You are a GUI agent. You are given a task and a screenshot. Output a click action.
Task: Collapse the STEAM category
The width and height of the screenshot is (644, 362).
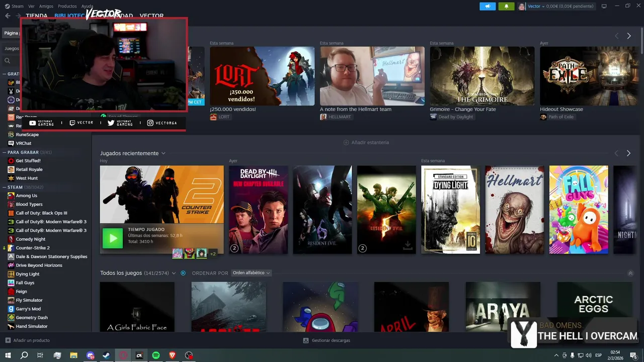click(x=4, y=187)
